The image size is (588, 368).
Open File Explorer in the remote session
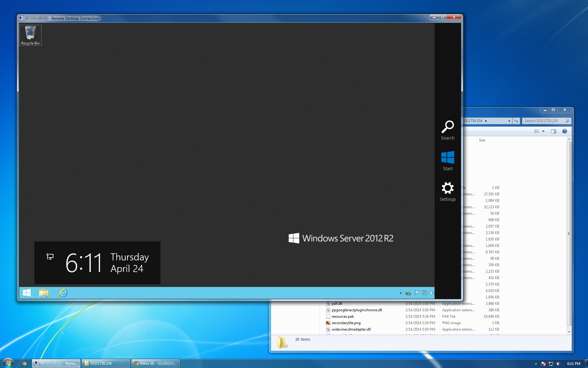click(44, 293)
